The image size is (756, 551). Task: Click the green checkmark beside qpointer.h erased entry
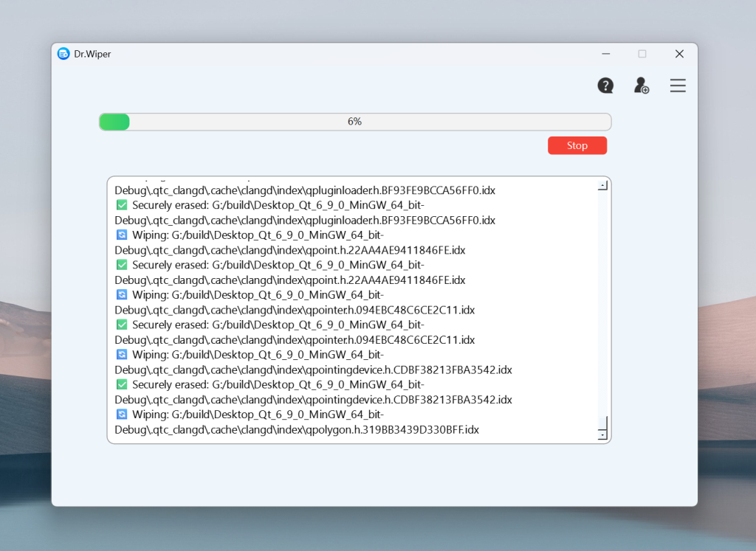click(x=122, y=325)
